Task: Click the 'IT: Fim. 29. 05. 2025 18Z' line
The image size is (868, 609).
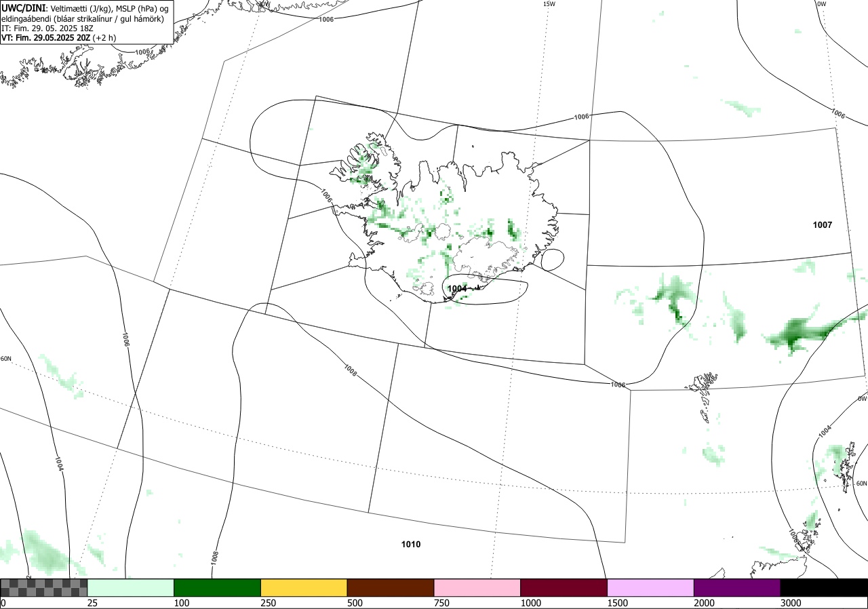Action: click(47, 28)
